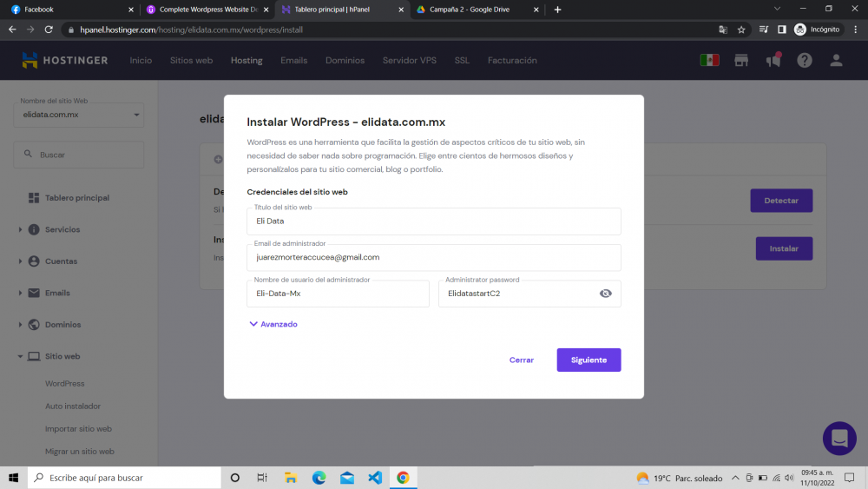The height and width of the screenshot is (489, 868).
Task: Open File Explorer from taskbar
Action: [x=291, y=478]
